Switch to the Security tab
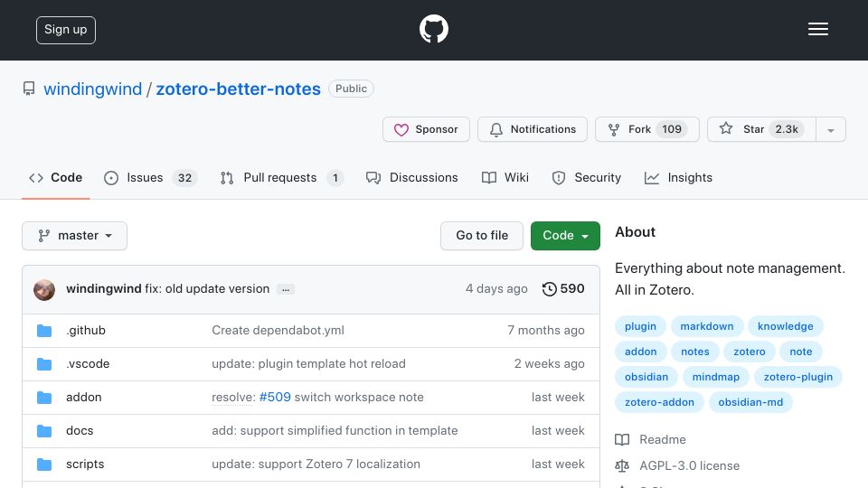Screen dimensions: 868x488 coord(587,178)
